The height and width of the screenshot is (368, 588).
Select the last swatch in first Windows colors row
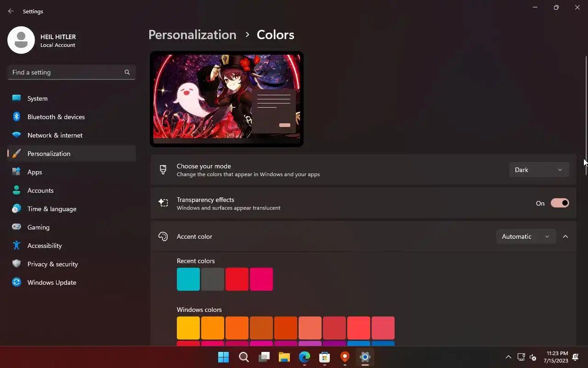click(x=383, y=328)
